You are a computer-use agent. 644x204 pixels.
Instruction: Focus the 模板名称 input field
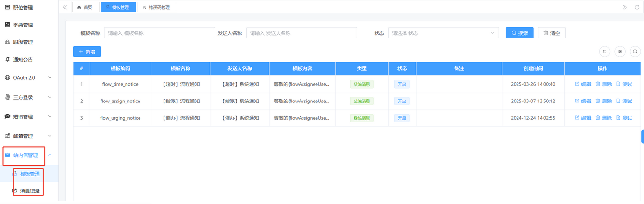159,33
